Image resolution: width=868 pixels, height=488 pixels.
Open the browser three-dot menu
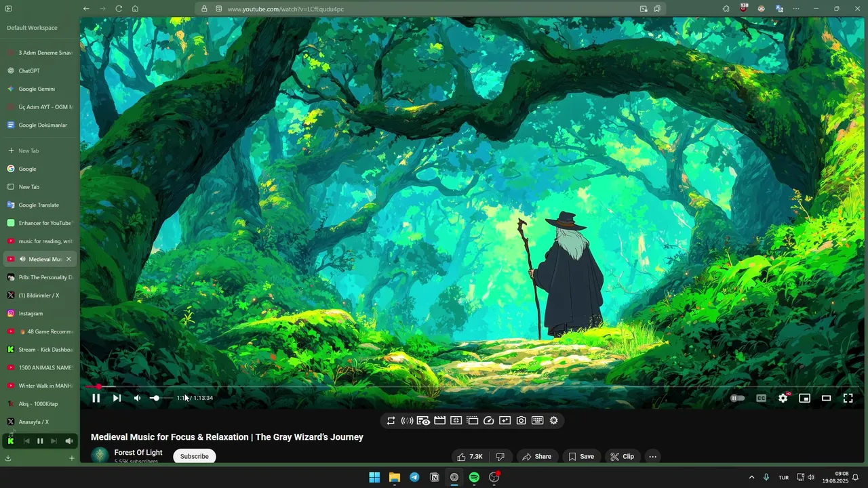tap(796, 9)
